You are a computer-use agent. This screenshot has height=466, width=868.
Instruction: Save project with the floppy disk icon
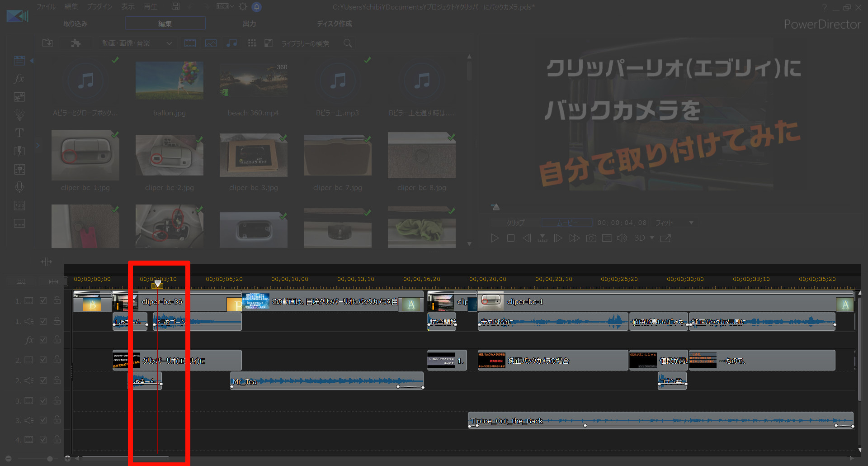coord(175,6)
